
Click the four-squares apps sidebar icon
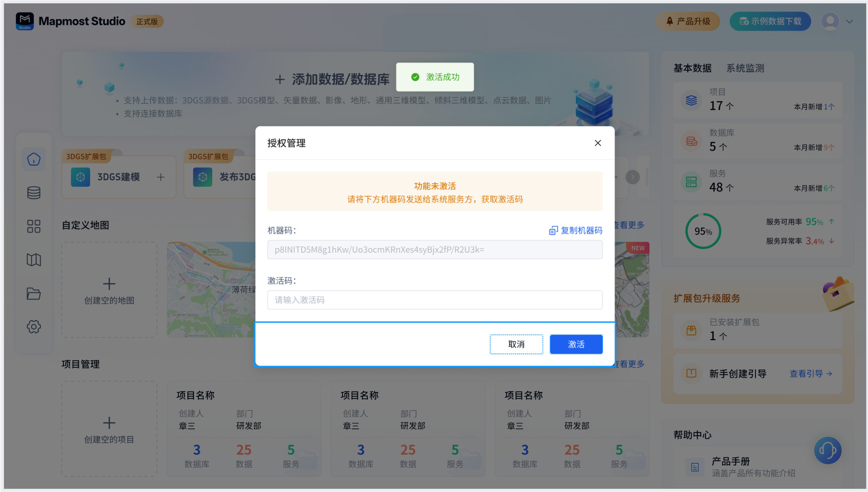tap(34, 226)
